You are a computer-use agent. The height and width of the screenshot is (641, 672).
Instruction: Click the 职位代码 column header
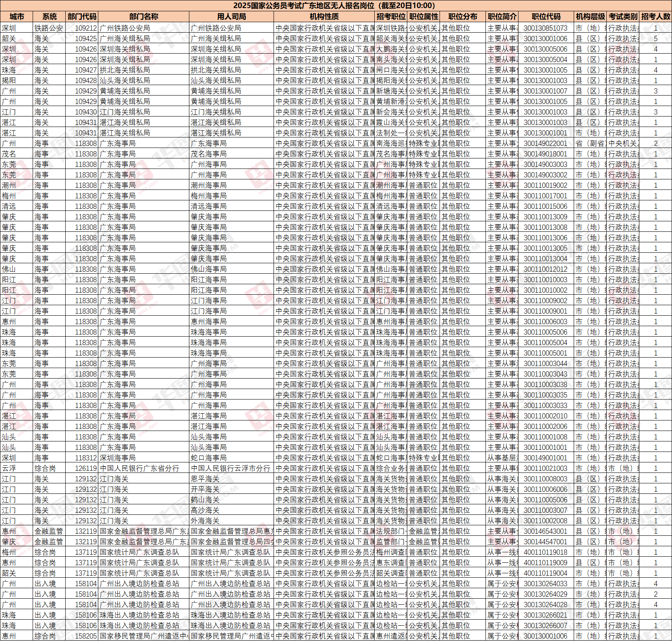point(546,17)
